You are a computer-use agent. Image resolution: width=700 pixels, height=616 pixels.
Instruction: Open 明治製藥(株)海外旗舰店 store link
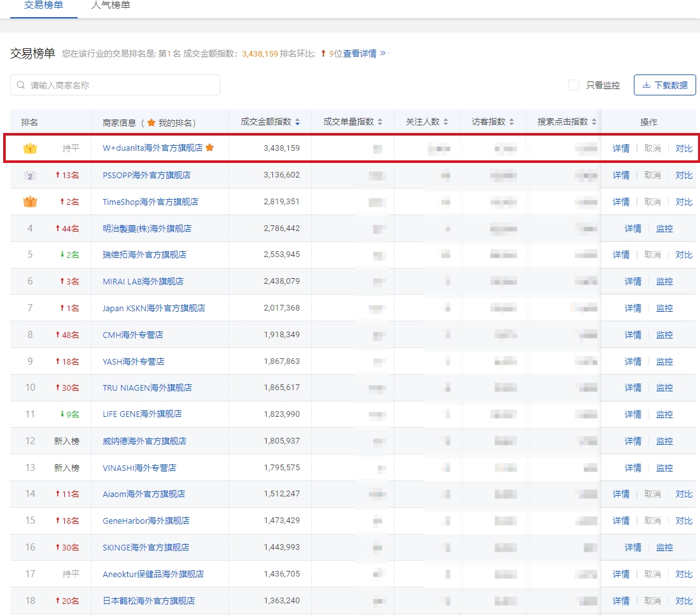click(x=147, y=228)
